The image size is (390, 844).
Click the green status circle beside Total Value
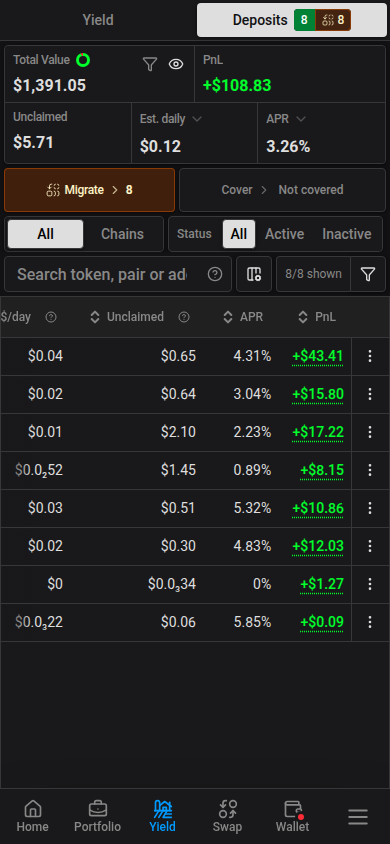pyautogui.click(x=83, y=60)
